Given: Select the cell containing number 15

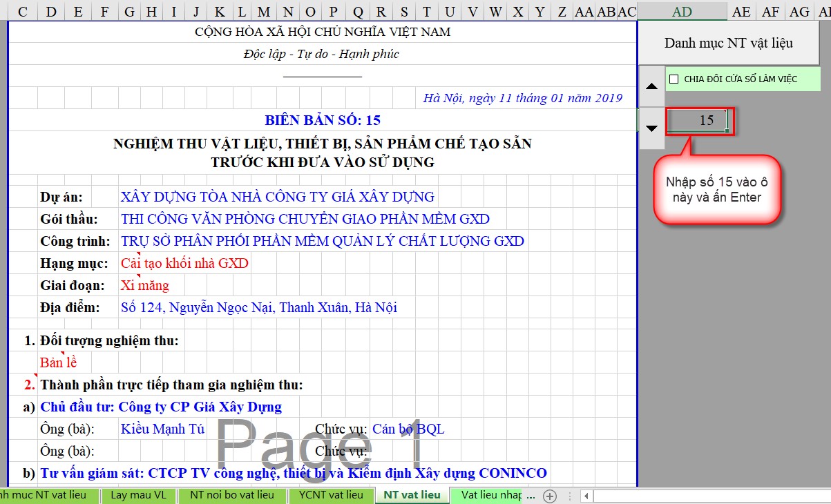Looking at the screenshot, I should tap(698, 121).
